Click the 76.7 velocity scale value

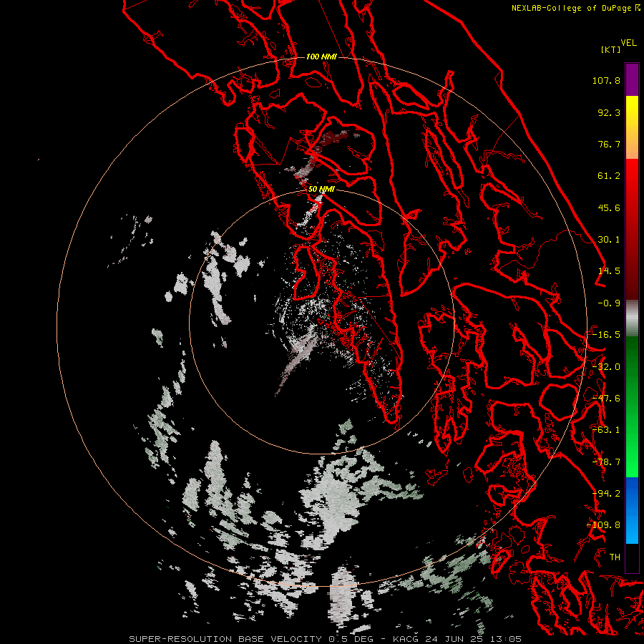[x=609, y=144]
